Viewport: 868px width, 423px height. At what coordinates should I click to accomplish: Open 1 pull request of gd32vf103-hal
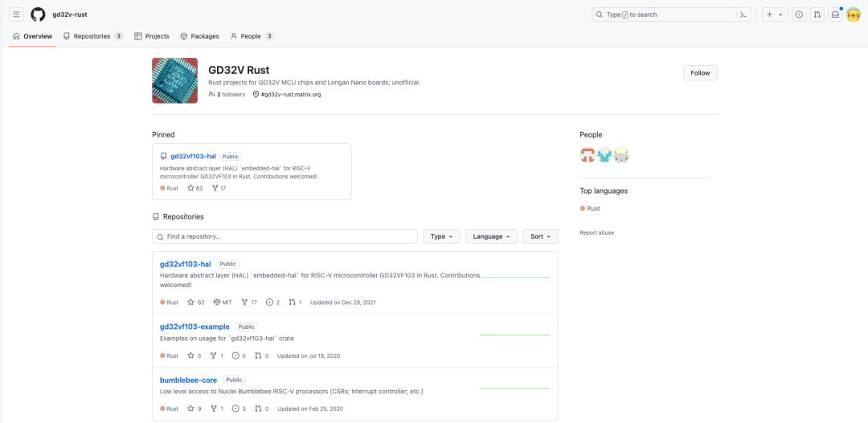point(295,302)
